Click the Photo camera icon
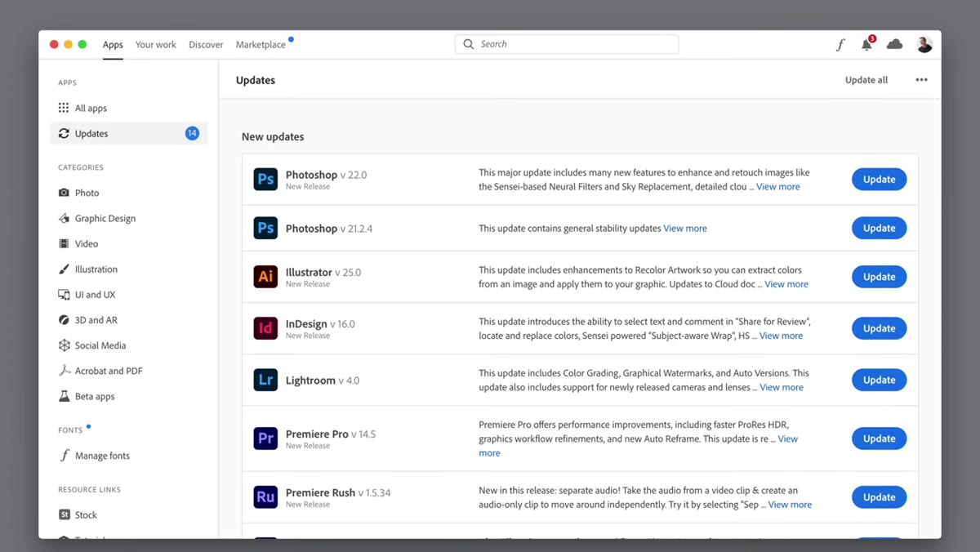The height and width of the screenshot is (552, 980). coord(64,193)
